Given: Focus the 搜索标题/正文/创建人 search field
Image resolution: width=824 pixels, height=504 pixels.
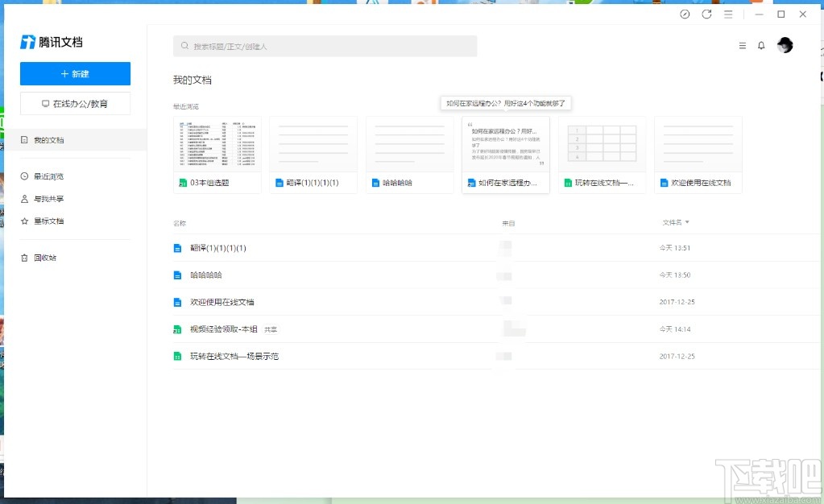Looking at the screenshot, I should pyautogui.click(x=325, y=46).
